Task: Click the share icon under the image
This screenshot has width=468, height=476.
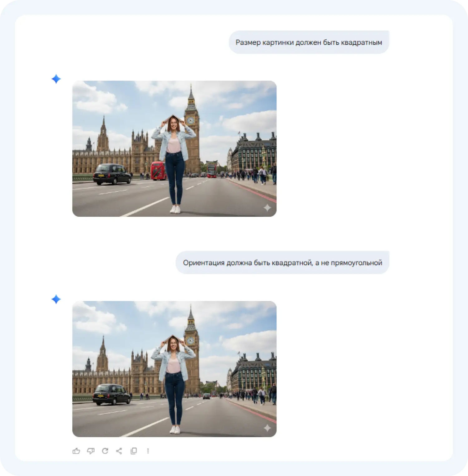Action: click(119, 451)
